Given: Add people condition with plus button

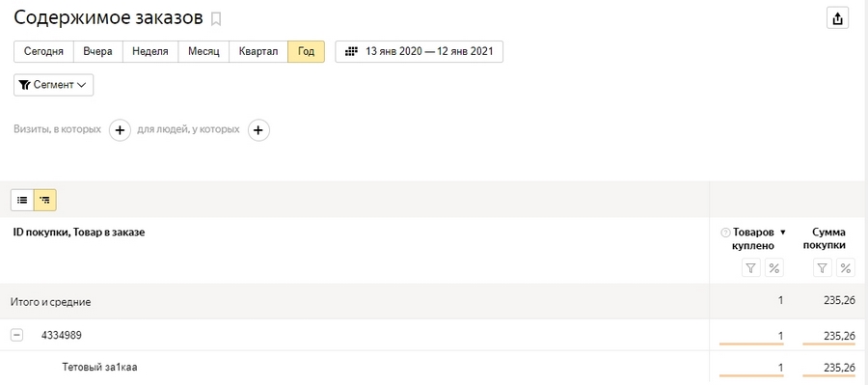Looking at the screenshot, I should click(258, 130).
